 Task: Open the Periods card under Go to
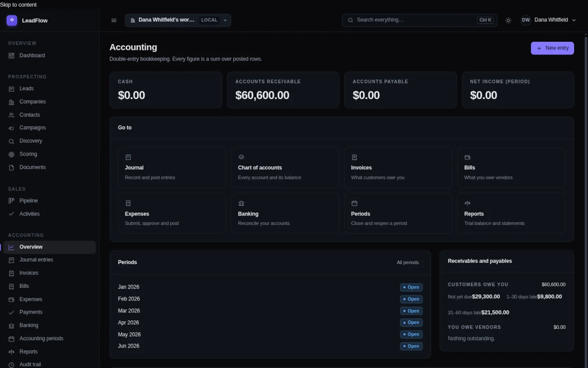398,213
